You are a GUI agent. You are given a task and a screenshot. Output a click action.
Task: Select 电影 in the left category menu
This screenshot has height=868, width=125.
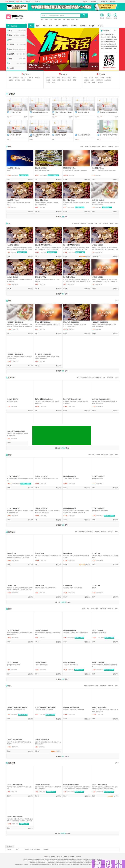click(10, 40)
